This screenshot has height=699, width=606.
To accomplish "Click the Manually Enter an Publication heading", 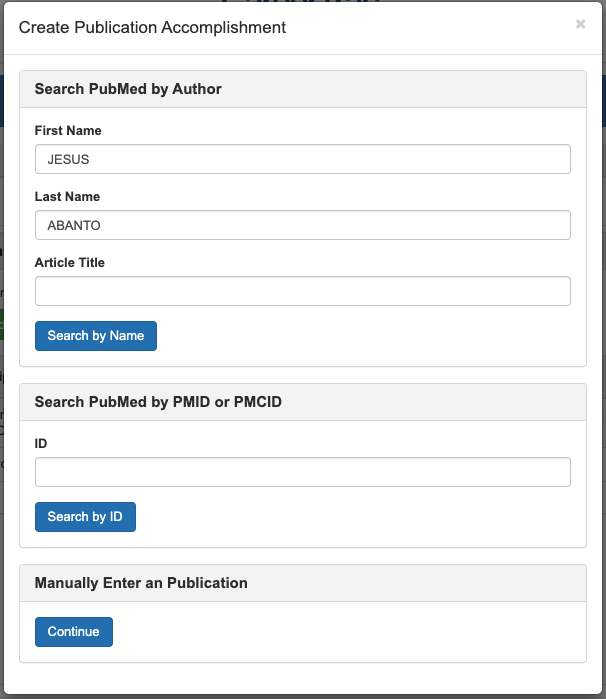I will pyautogui.click(x=141, y=583).
